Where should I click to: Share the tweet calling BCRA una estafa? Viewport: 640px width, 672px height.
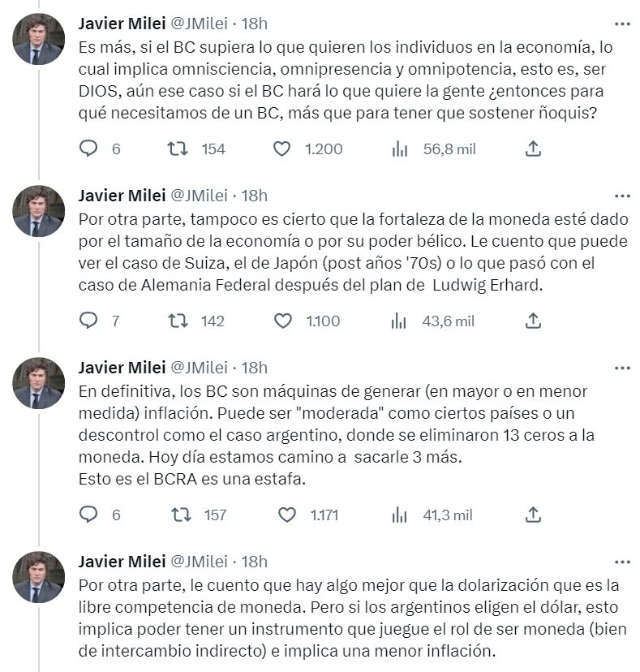click(533, 515)
